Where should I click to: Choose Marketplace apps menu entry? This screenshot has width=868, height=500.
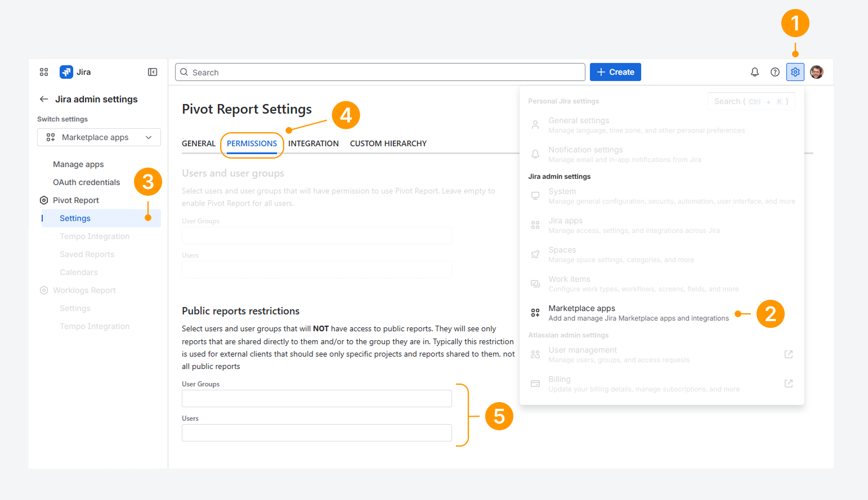(662, 313)
